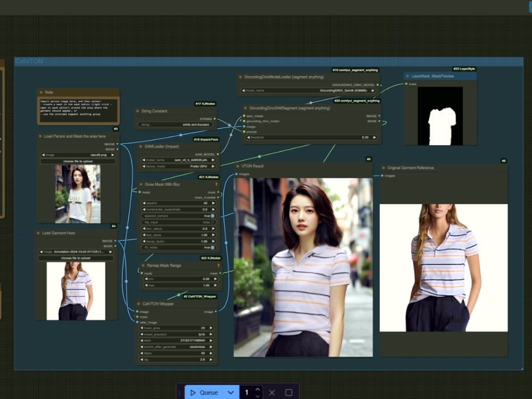
Task: Increase batch count using up stepper arrow
Action: 257,389
